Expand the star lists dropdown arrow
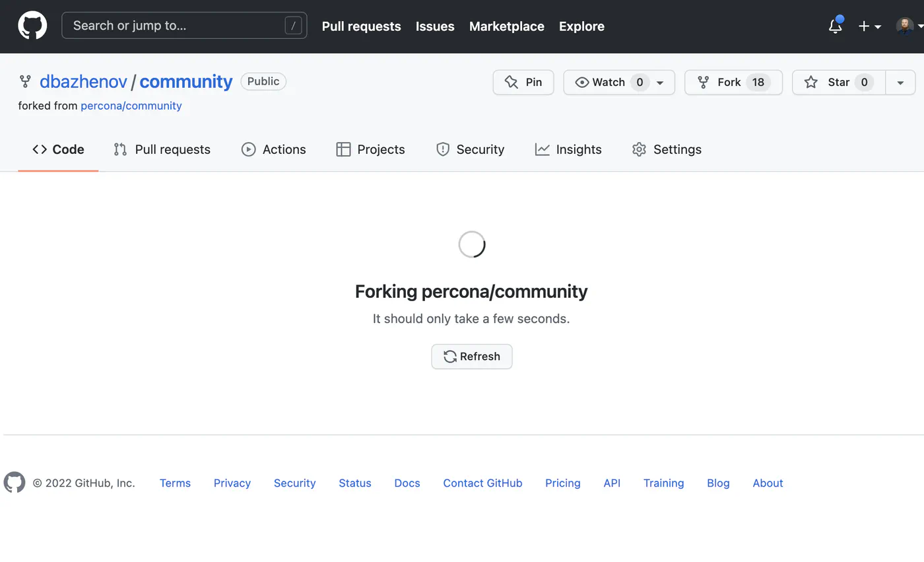The height and width of the screenshot is (562, 924). 900,83
